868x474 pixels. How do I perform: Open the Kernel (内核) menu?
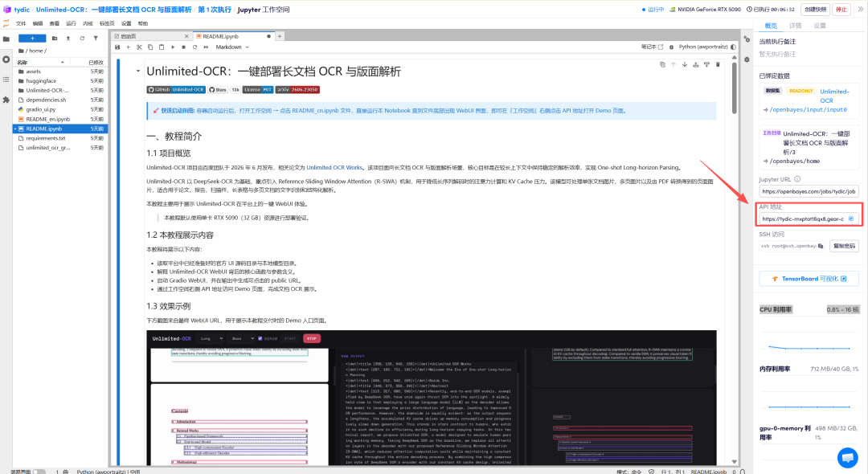tap(88, 24)
